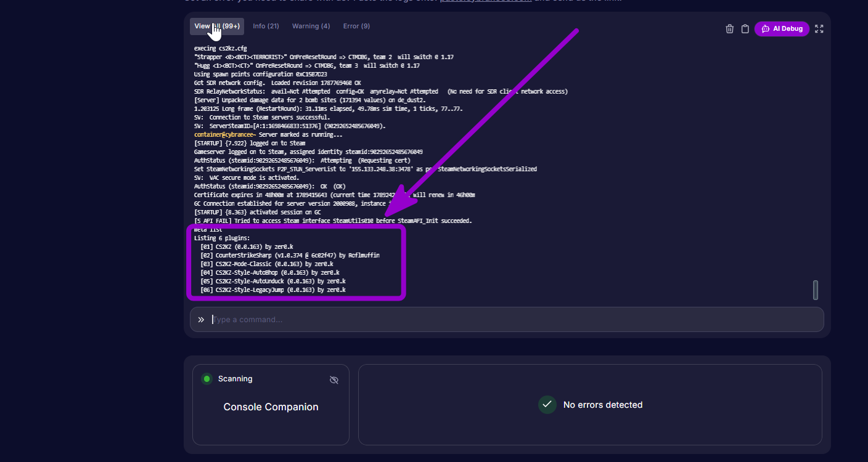Expand the console to fullscreen

point(819,29)
